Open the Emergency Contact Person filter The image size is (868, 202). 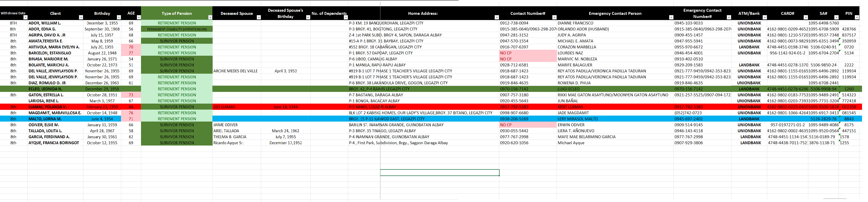point(671,17)
